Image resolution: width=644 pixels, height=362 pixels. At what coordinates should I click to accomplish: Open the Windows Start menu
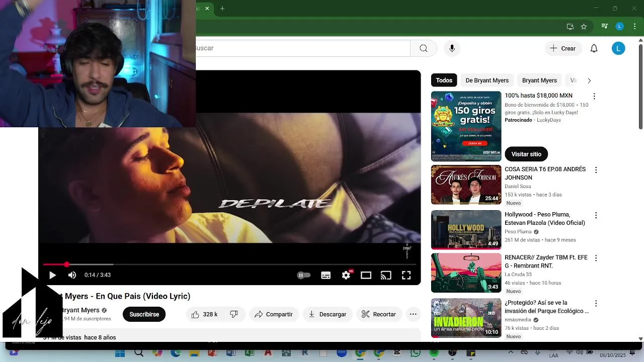point(120,353)
